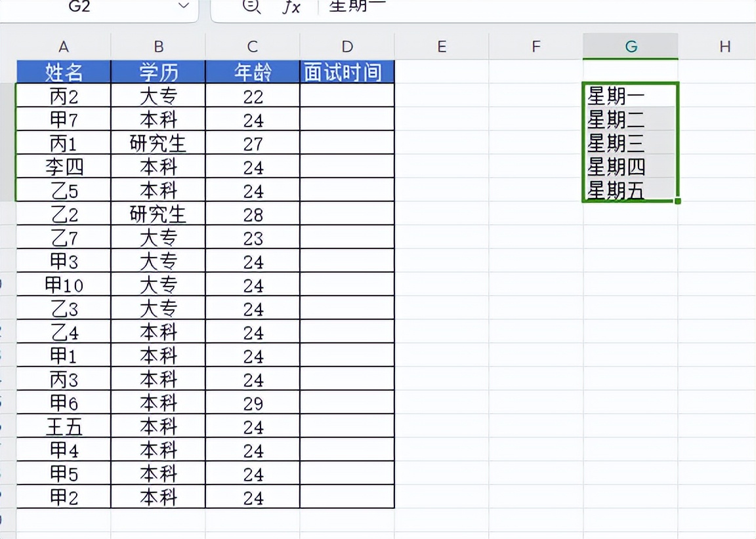Image resolution: width=756 pixels, height=539 pixels.
Task: Click the 年龄 header cell
Action: pos(253,71)
